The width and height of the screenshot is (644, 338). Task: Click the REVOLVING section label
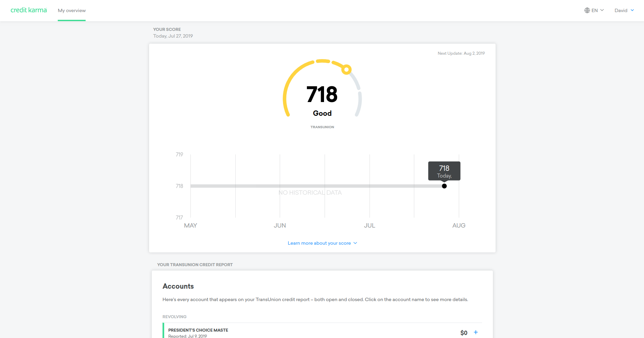click(174, 317)
